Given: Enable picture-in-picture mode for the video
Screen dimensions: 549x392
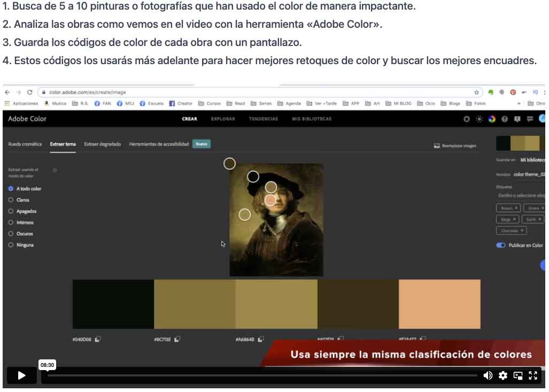Looking at the screenshot, I should coord(518,375).
